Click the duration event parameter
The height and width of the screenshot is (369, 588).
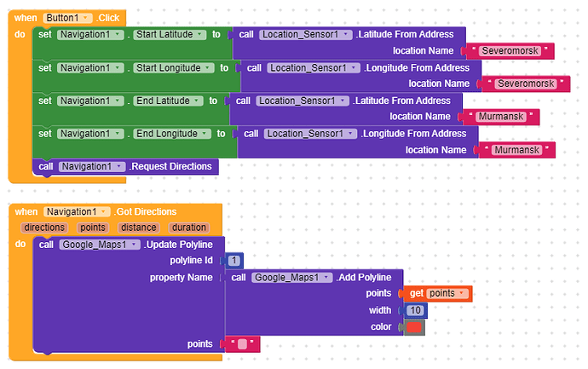pyautogui.click(x=188, y=228)
